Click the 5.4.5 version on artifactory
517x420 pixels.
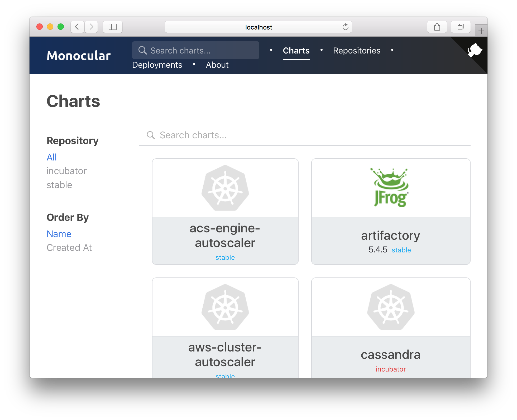[378, 250]
